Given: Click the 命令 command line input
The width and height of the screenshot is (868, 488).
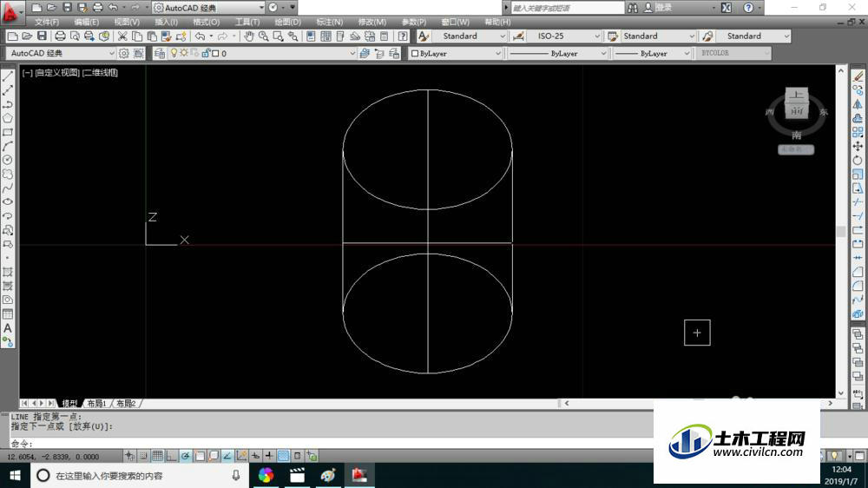Looking at the screenshot, I should coord(332,444).
